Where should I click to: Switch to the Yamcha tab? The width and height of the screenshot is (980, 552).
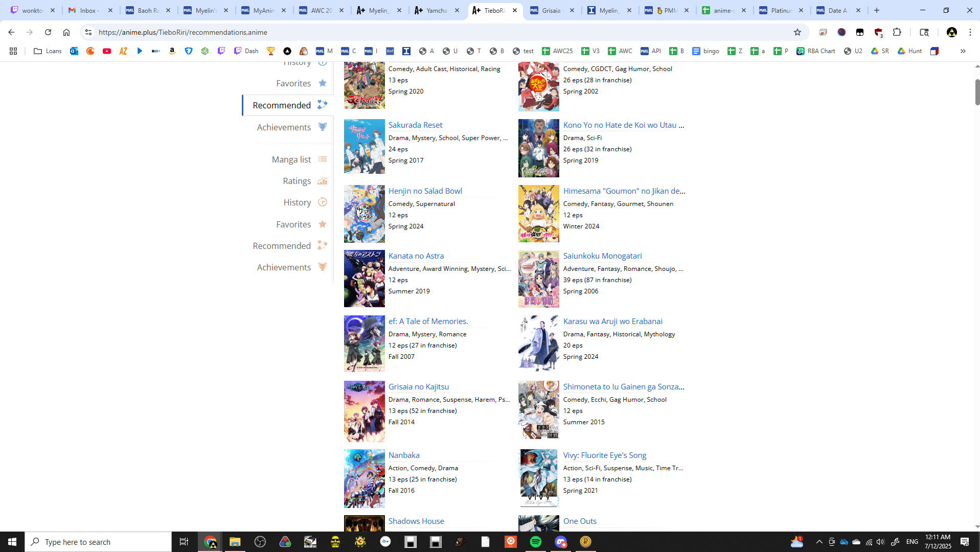(437, 10)
